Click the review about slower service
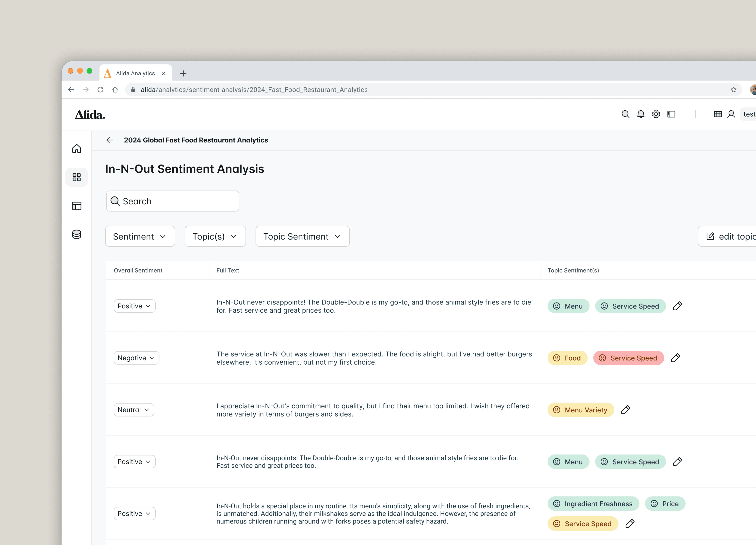Screen dimensions: 756x545 [374, 358]
